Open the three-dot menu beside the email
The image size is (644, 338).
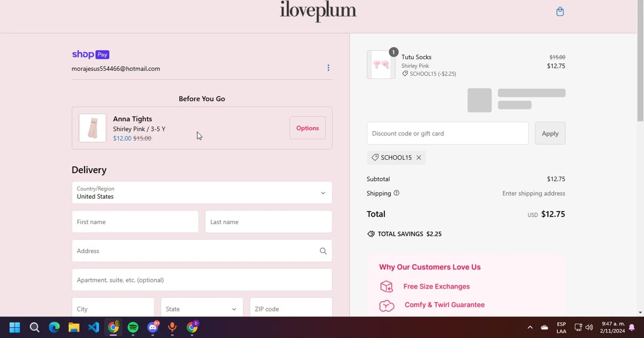click(328, 68)
